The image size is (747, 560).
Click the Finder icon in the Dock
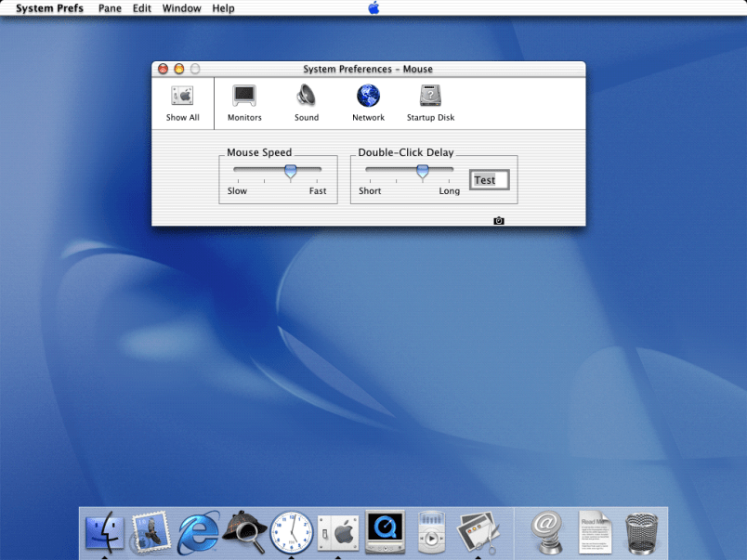(105, 532)
